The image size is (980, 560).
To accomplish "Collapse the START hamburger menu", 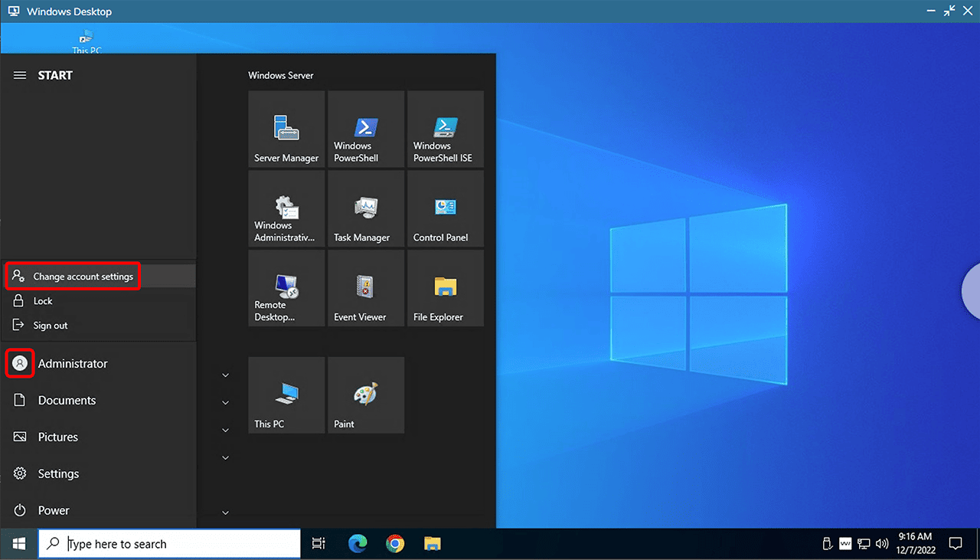I will point(21,75).
